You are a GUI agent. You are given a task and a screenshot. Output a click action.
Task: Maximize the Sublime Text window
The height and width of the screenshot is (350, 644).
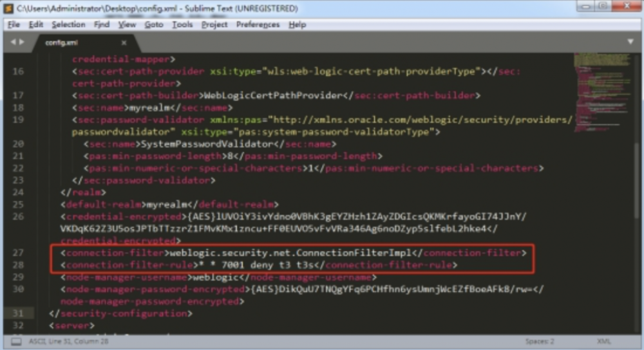click(x=603, y=6)
